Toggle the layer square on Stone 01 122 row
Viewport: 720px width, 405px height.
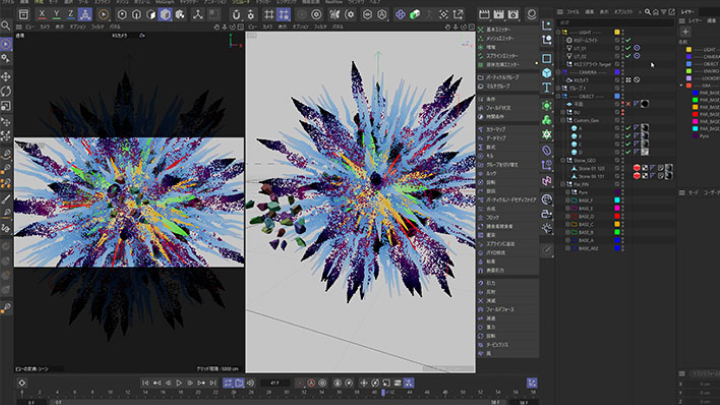[x=617, y=168]
